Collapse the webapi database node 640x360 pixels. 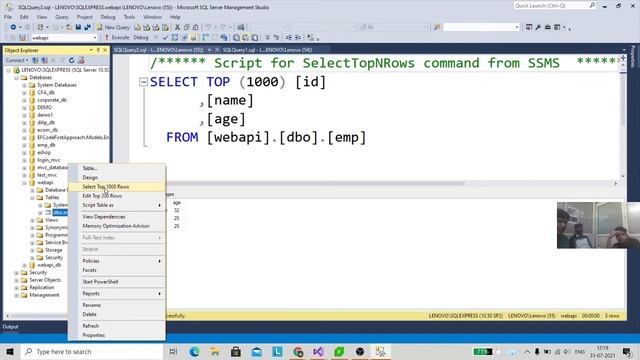24,183
